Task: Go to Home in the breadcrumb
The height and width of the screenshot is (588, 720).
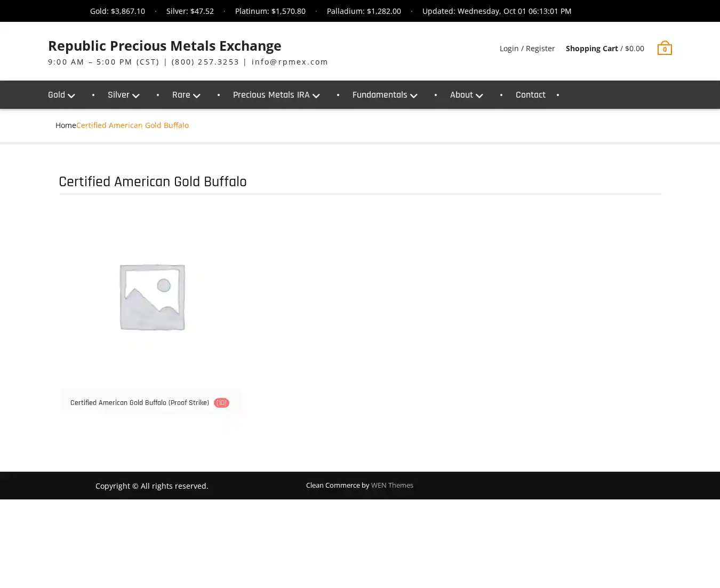Action: pos(66,125)
